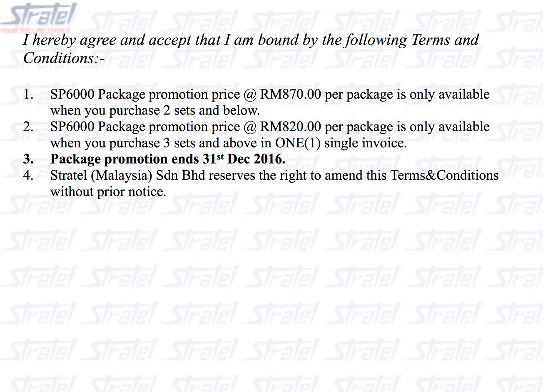Click bold list number "3." marker

pyautogui.click(x=28, y=159)
